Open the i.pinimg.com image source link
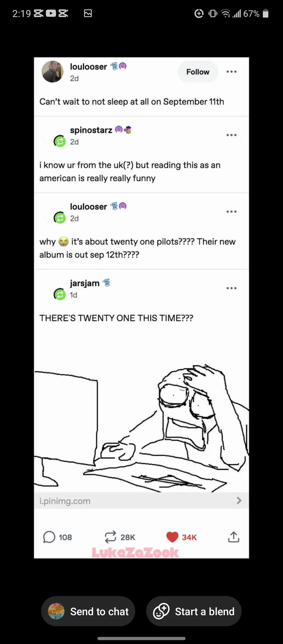This screenshot has width=283, height=644. point(65,501)
